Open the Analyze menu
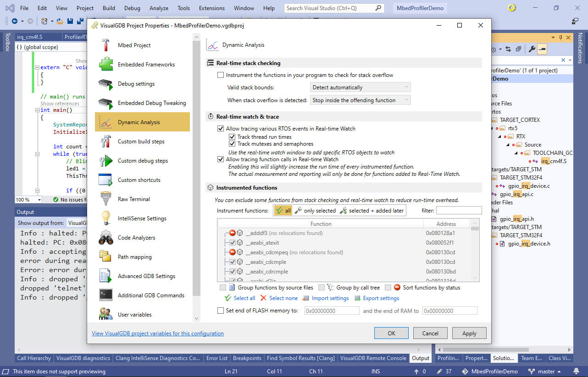Image resolution: width=588 pixels, height=377 pixels. tap(159, 8)
